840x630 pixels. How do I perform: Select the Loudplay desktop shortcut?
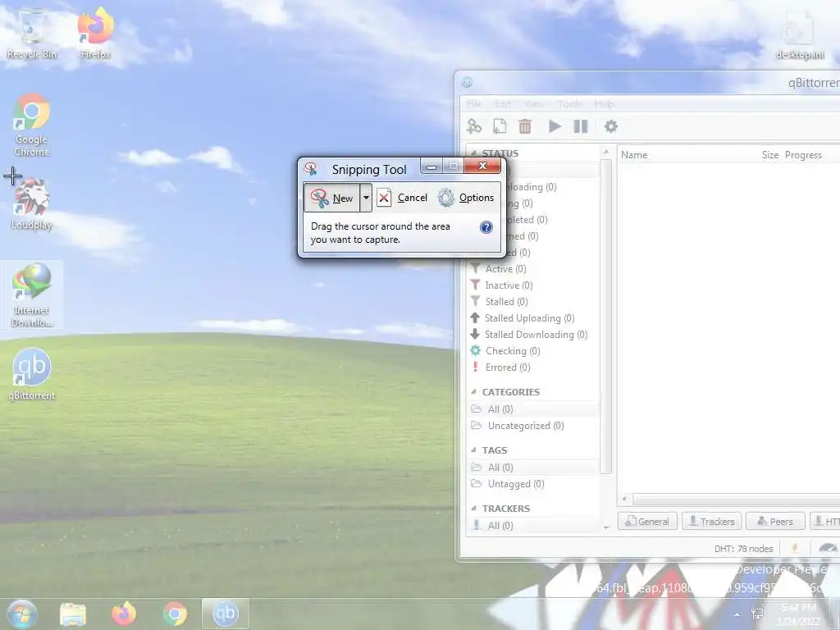pos(32,204)
